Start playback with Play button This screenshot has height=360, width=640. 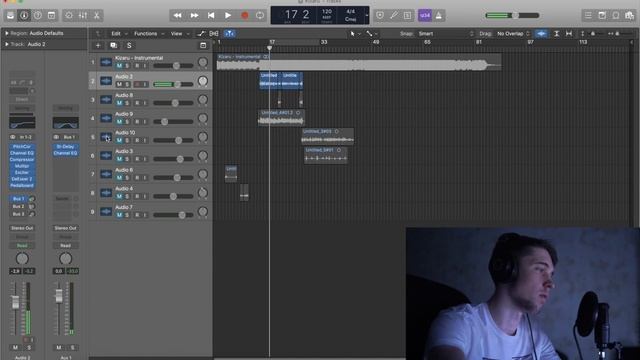pyautogui.click(x=228, y=16)
